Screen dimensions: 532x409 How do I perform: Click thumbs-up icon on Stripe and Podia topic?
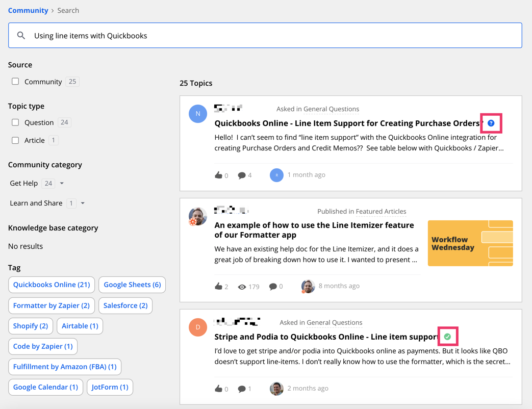tap(218, 389)
